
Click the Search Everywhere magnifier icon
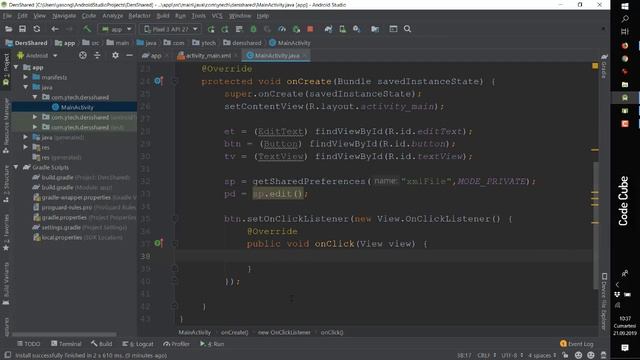(x=407, y=29)
